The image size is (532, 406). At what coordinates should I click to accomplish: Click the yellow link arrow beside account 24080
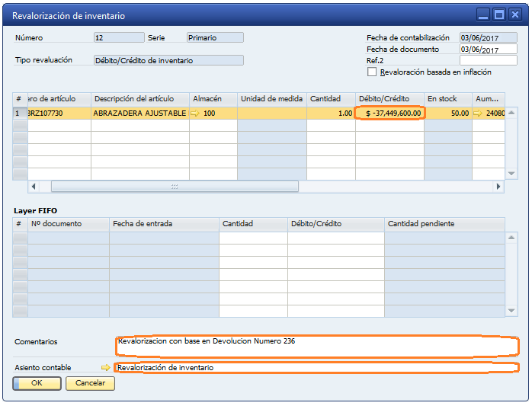[x=478, y=113]
